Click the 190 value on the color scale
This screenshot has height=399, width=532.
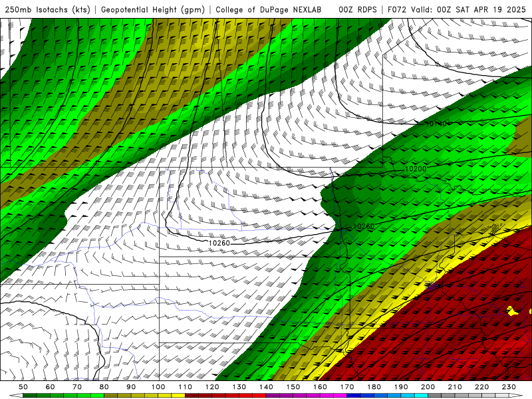coord(401,387)
